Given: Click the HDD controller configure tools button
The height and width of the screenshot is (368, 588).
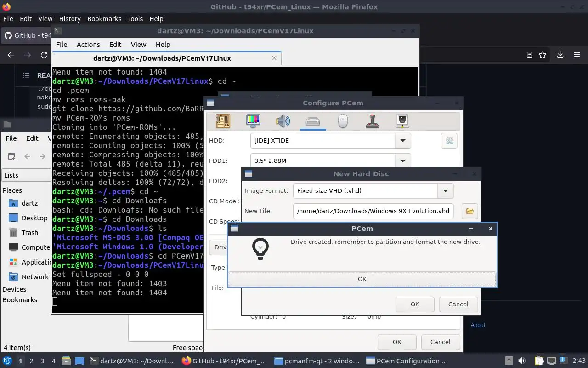Looking at the screenshot, I should point(449,141).
